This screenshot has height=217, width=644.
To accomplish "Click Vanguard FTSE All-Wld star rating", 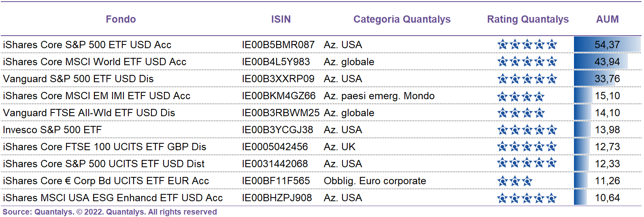I will click(x=521, y=113).
